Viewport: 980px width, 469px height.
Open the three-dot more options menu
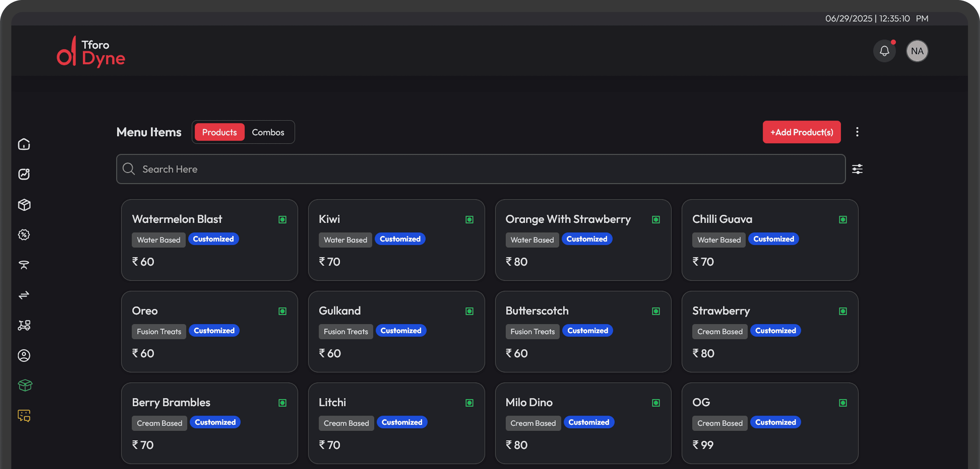pos(857,132)
